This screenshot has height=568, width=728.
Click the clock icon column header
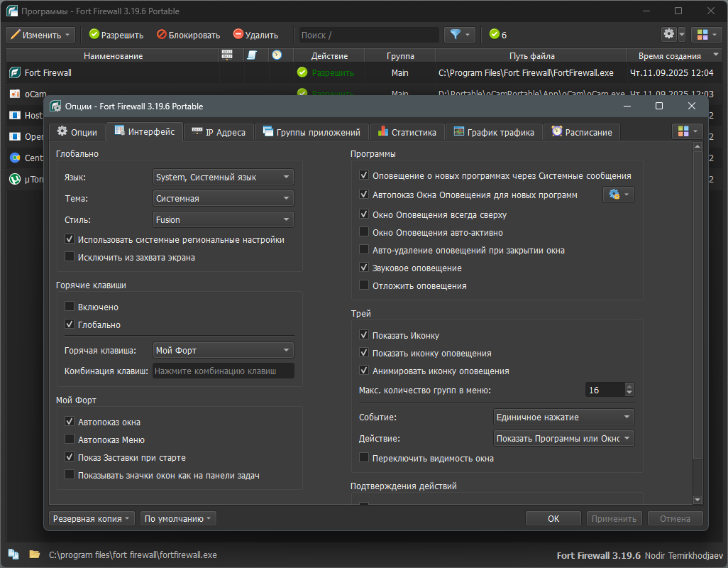(x=277, y=55)
